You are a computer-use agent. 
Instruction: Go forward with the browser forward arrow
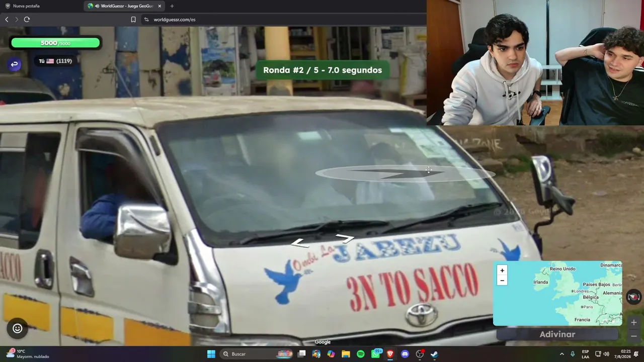click(x=17, y=20)
